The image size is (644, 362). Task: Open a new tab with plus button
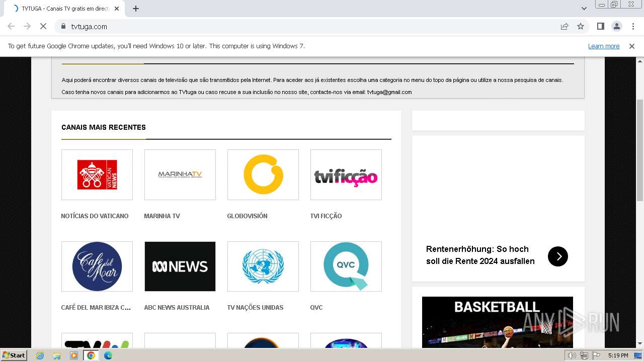(136, 9)
